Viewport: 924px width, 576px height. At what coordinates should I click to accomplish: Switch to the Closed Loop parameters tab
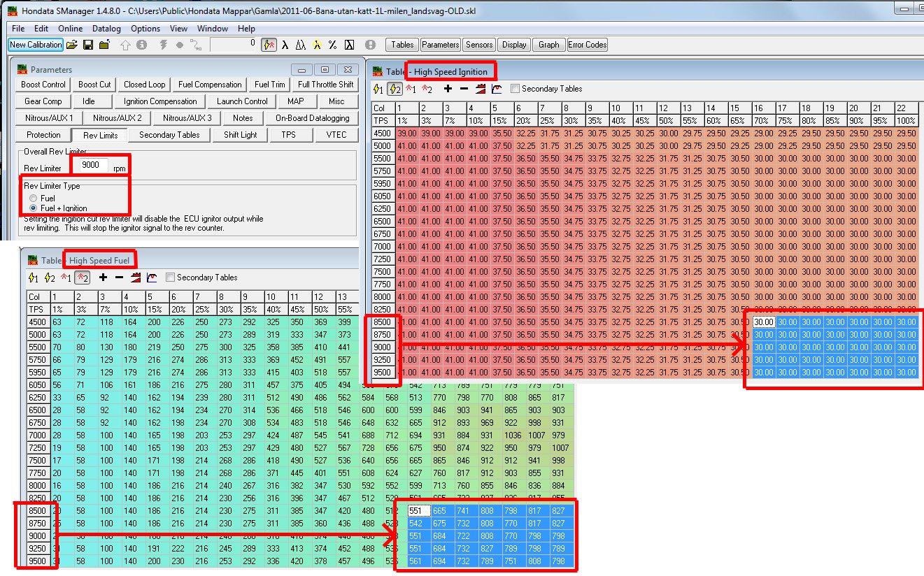(145, 85)
